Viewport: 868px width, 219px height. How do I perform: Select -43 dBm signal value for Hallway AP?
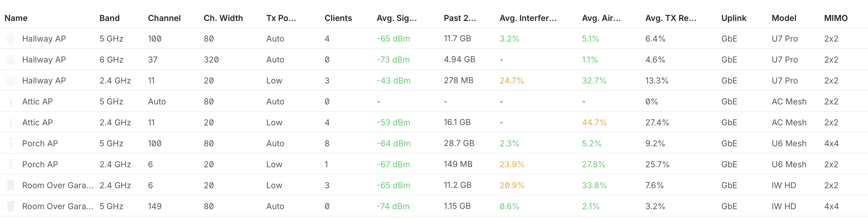click(393, 81)
